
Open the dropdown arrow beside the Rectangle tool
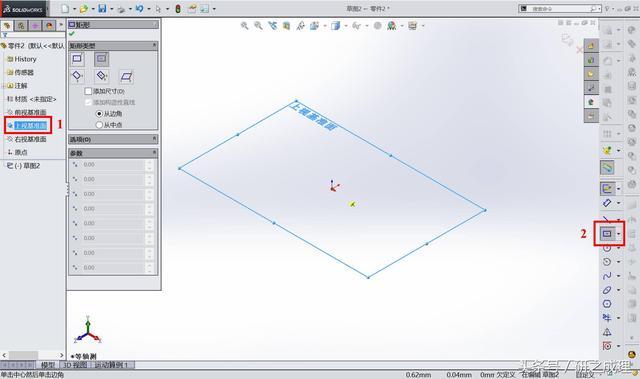(x=619, y=234)
